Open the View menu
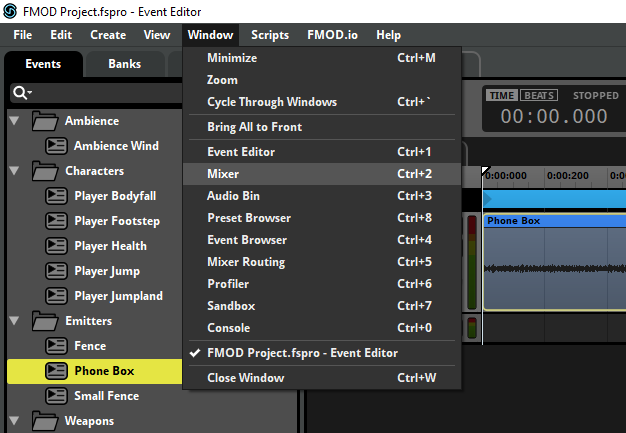 click(x=157, y=35)
